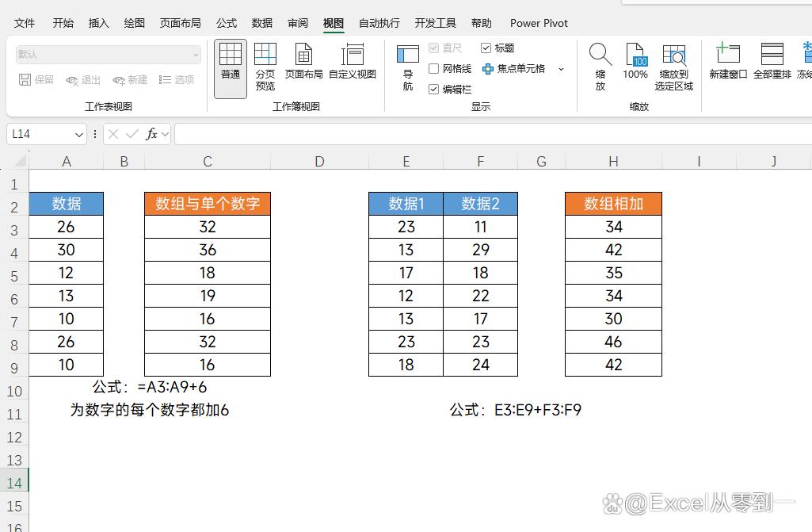This screenshot has width=812, height=532.
Task: Select column C header
Action: click(x=207, y=162)
